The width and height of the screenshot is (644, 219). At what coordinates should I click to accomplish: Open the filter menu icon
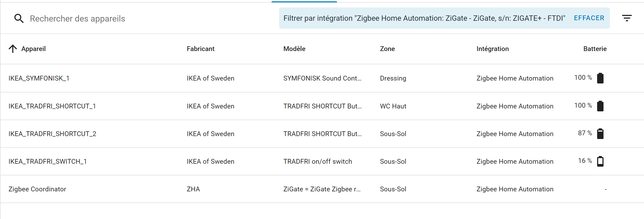click(627, 18)
